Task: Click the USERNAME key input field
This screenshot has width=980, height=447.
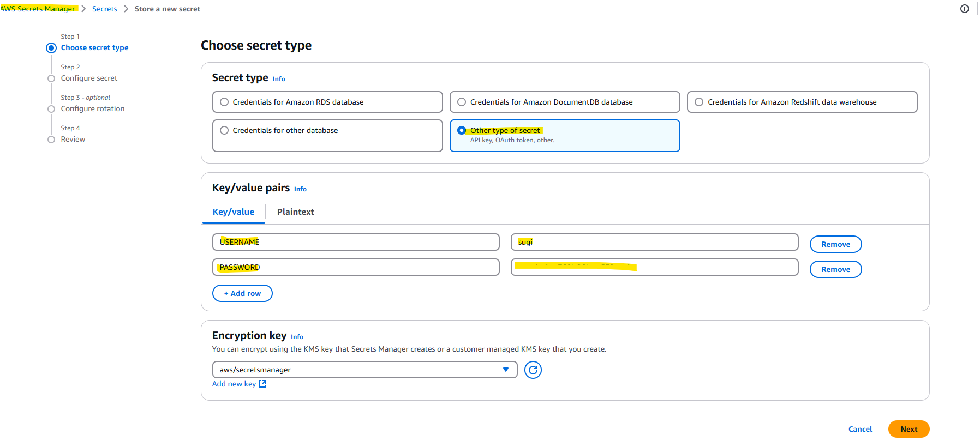Action: point(356,242)
